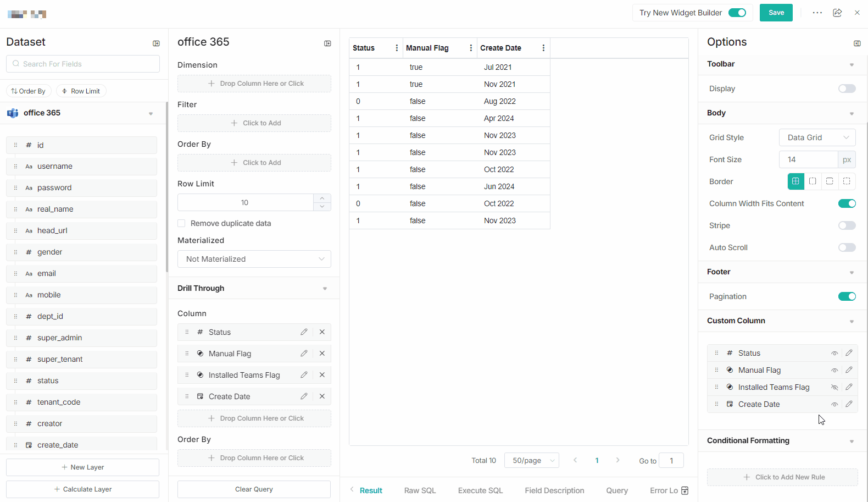This screenshot has width=868, height=502.
Task: Select the full grid border style
Action: point(795,181)
